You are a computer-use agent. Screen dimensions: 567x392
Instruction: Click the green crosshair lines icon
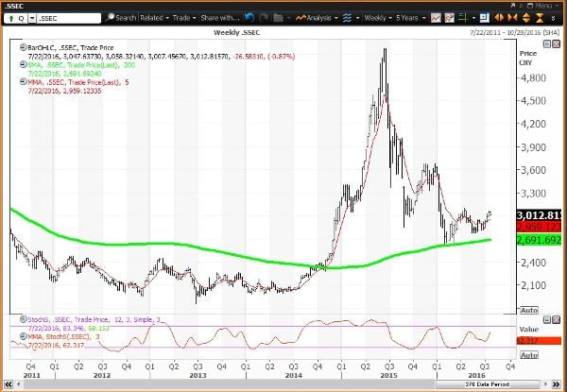tap(462, 17)
